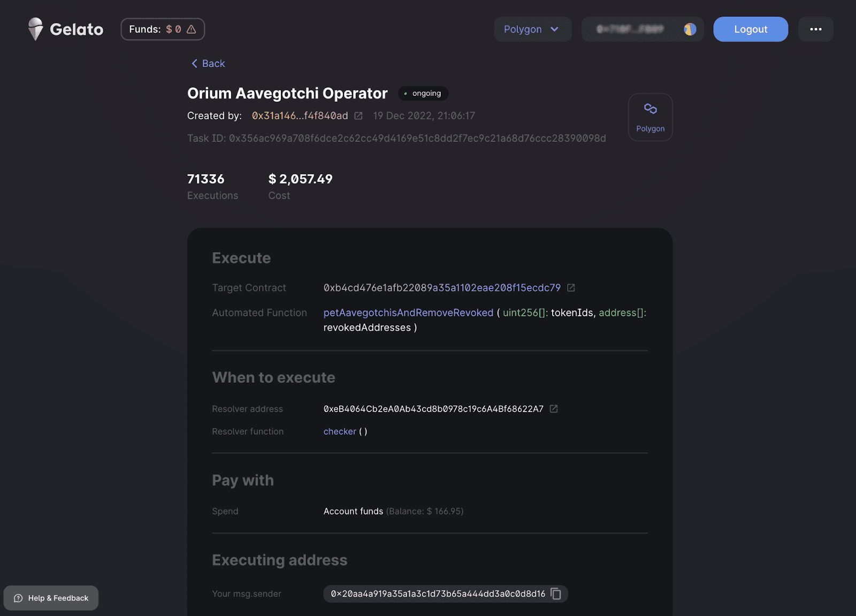Click petAavegotchisAndRemoveRevoked function name
Screen dimensions: 856x616
pos(408,313)
